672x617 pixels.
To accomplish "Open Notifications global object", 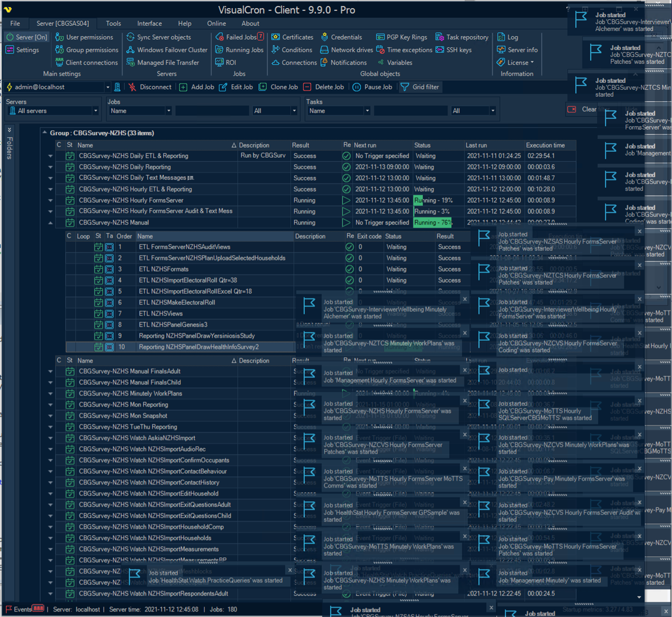I will tap(343, 62).
